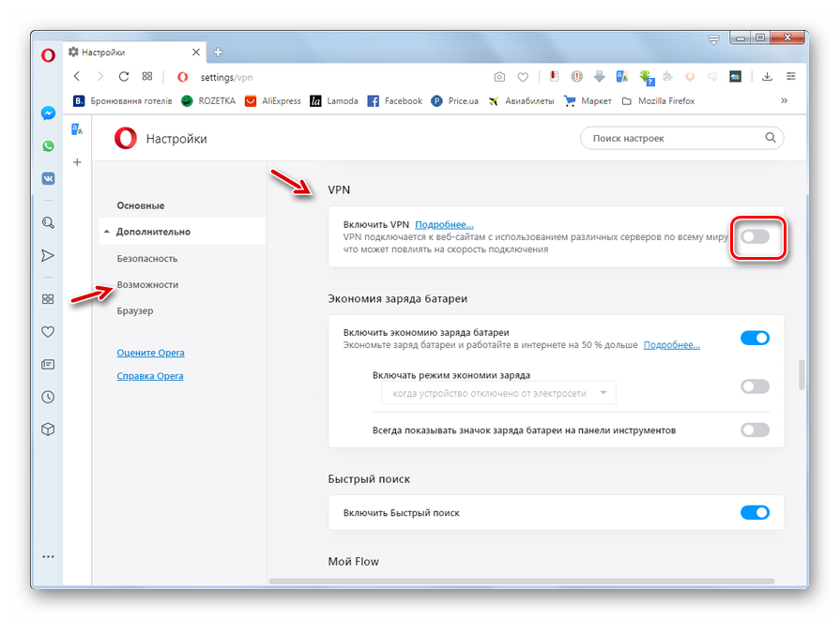Image resolution: width=840 pixels, height=620 pixels.
Task: Open the Авиабилеты bookmark
Action: click(x=521, y=100)
